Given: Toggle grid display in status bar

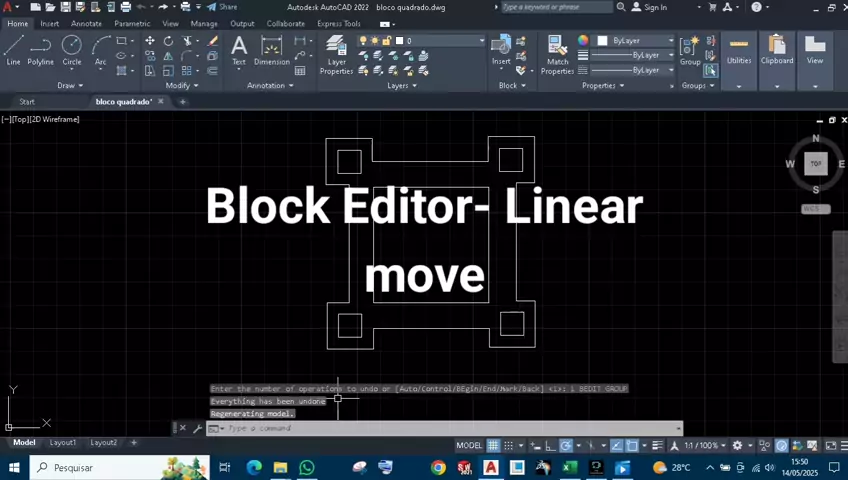Looking at the screenshot, I should pyautogui.click(x=493, y=445).
